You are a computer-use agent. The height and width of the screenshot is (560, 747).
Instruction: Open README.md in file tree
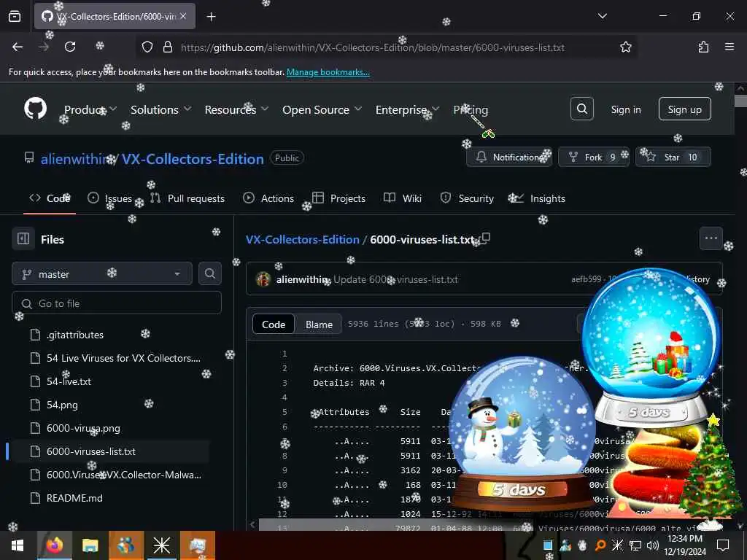pos(74,498)
